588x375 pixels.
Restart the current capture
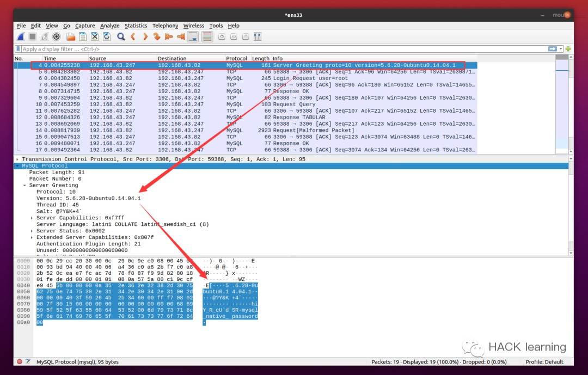(45, 36)
